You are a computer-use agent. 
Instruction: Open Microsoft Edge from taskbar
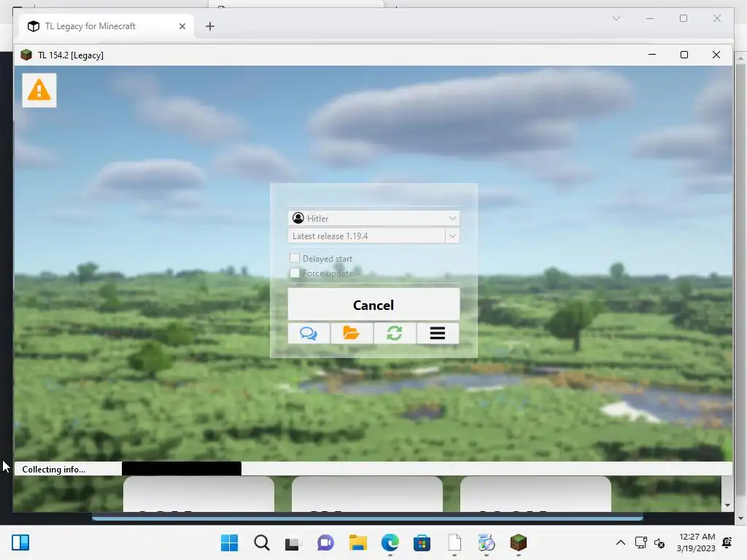[x=390, y=542]
